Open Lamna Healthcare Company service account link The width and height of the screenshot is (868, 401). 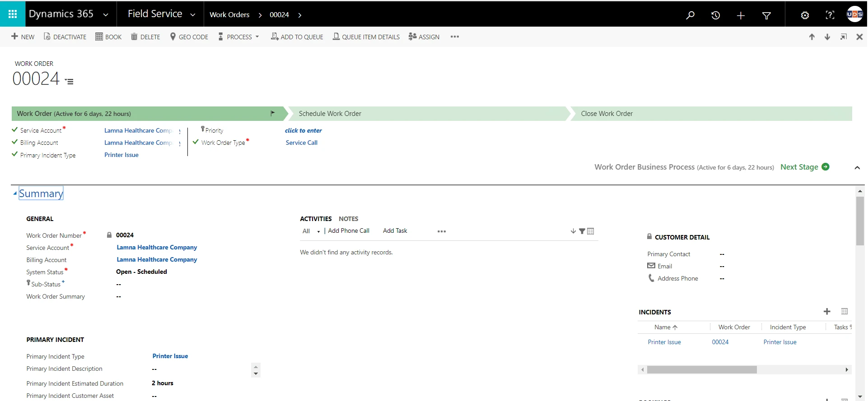click(157, 247)
